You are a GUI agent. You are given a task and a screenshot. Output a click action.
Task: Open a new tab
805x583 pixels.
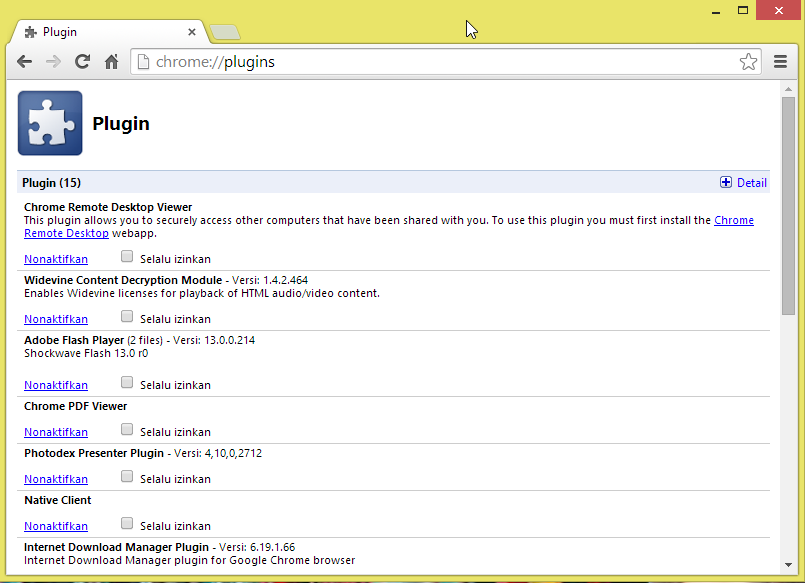pyautogui.click(x=225, y=32)
